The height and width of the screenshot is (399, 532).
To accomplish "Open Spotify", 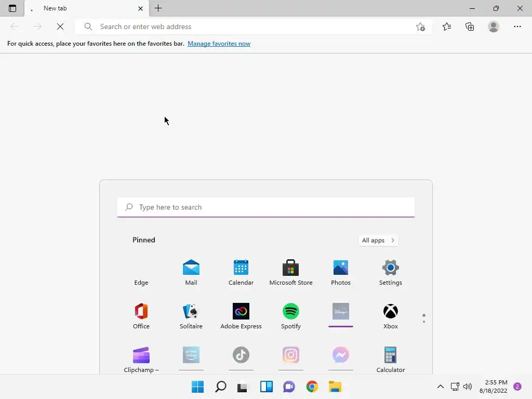I will [291, 316].
